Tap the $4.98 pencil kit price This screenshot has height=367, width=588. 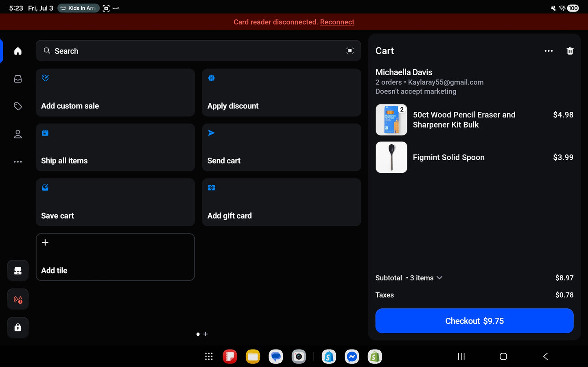(563, 115)
